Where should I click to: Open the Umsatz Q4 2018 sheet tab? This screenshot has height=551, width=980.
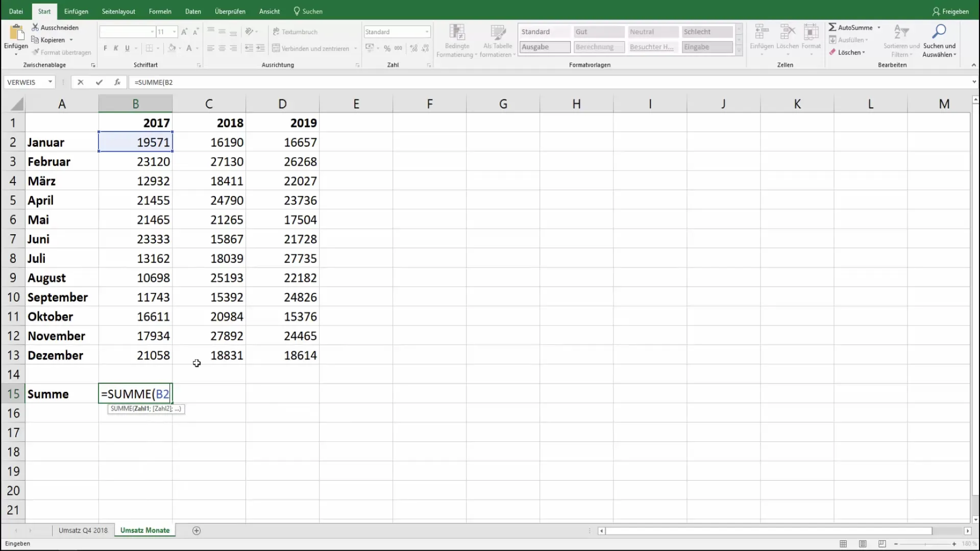83,531
